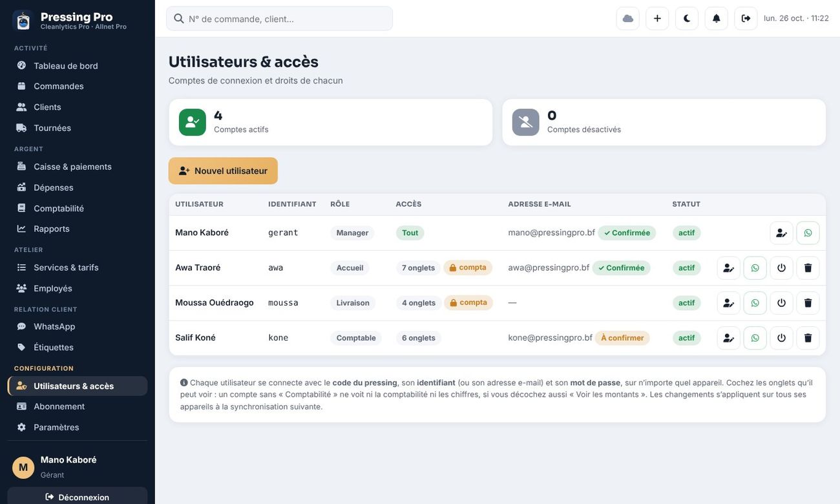Click the order search input field
The height and width of the screenshot is (504, 840).
click(279, 19)
